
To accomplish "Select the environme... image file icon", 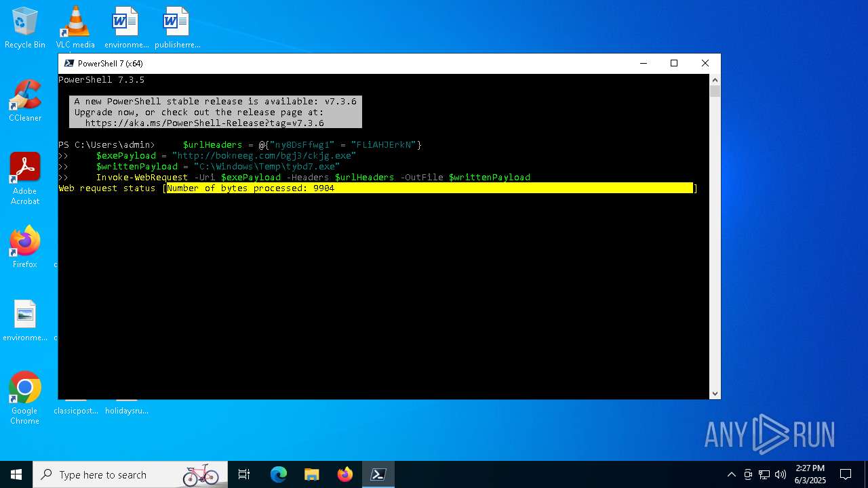I will [x=25, y=321].
